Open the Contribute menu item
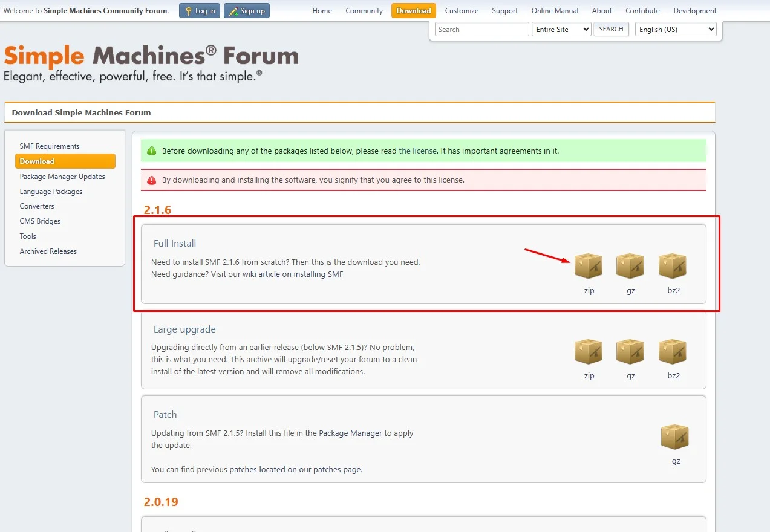The image size is (770, 532). tap(642, 11)
